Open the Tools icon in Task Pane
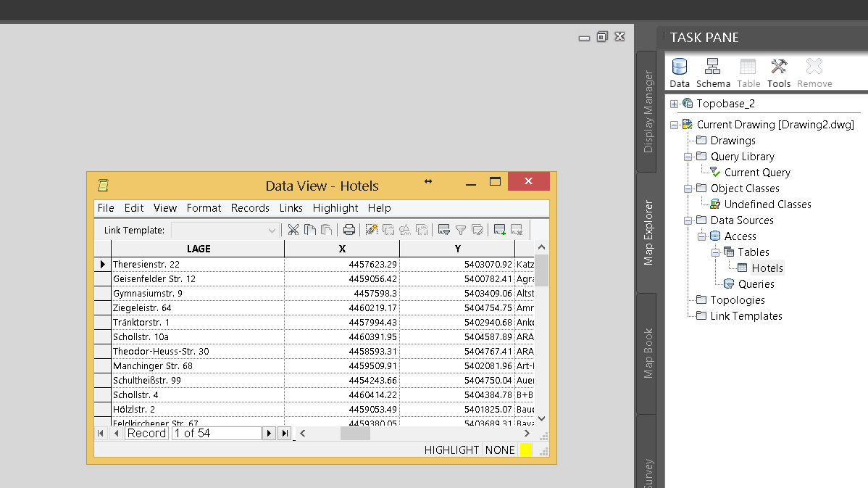The height and width of the screenshot is (488, 868). click(x=779, y=73)
